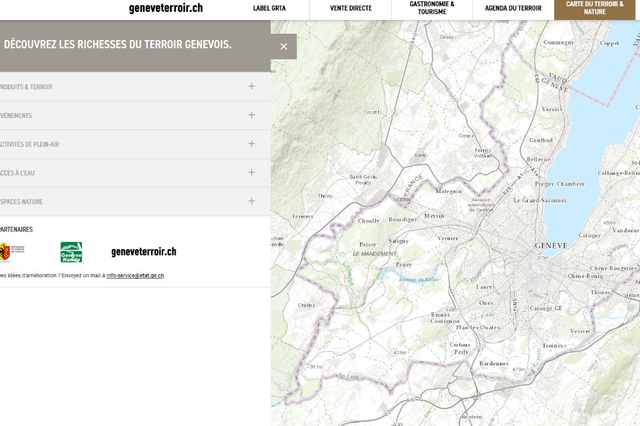Click the Lancy label on the map

[x=484, y=287]
